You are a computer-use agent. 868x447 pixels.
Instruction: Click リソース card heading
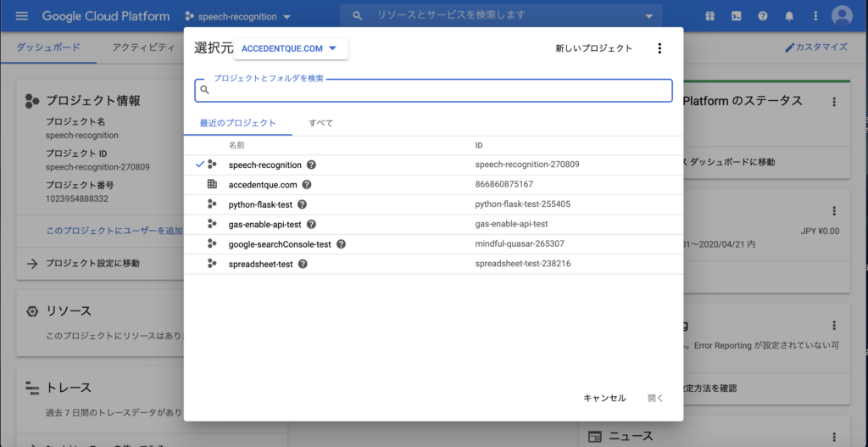coord(69,311)
